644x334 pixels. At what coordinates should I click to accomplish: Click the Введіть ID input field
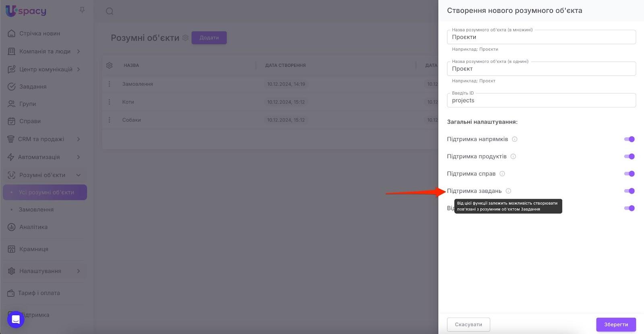(541, 101)
